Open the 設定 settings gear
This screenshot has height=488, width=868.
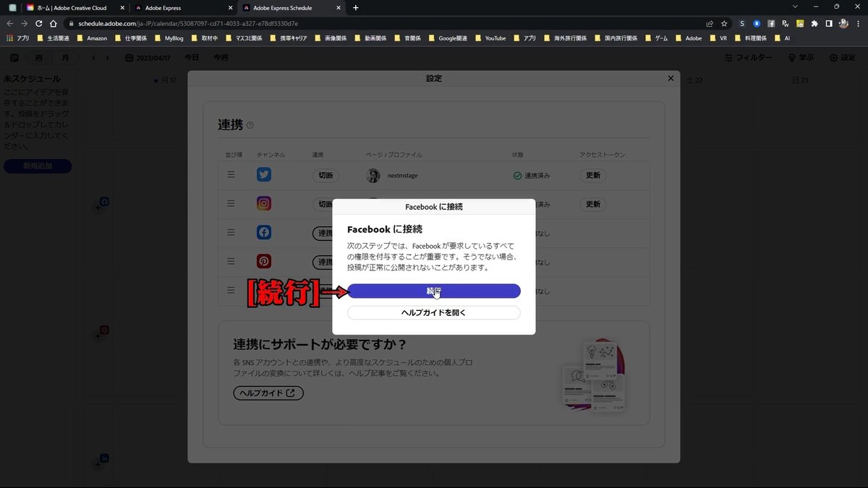tap(842, 58)
